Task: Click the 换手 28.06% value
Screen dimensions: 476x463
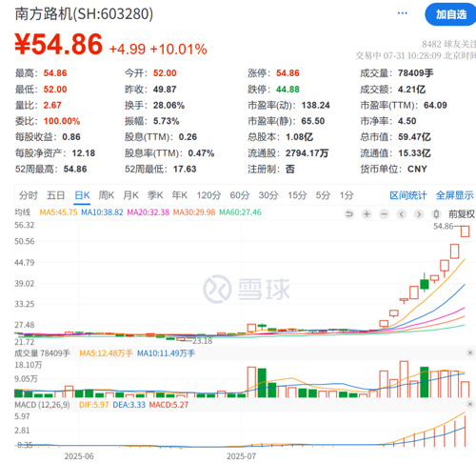Action: (169, 105)
